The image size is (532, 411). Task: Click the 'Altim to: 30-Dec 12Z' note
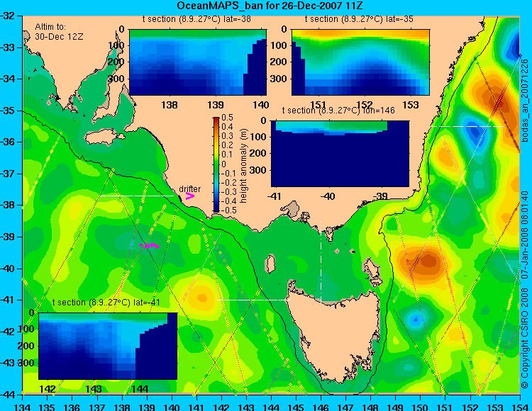click(59, 31)
